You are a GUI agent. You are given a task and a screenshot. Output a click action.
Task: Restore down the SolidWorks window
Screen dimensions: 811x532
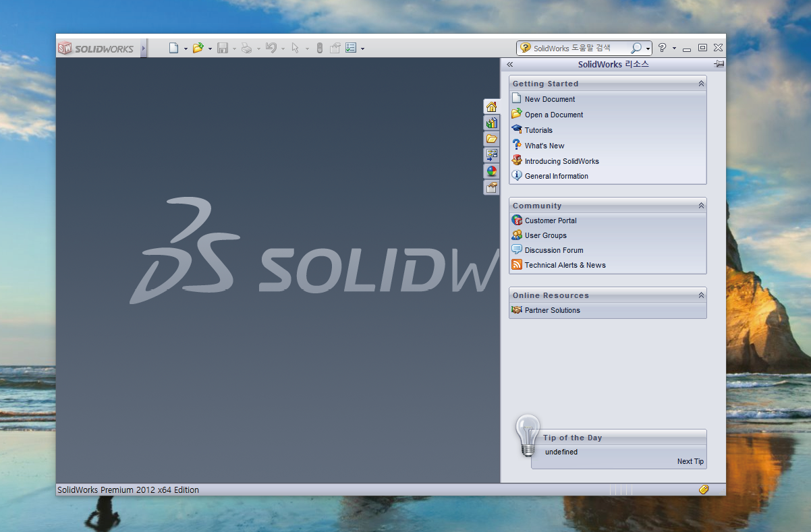point(702,48)
